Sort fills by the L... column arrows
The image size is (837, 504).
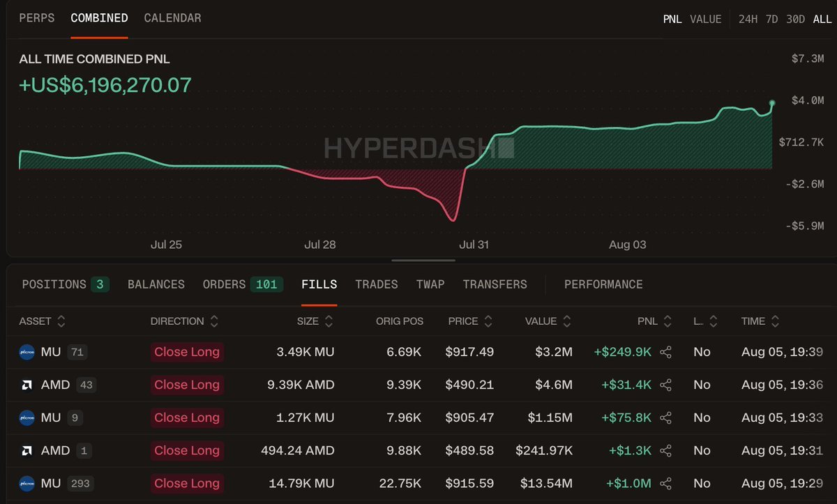(x=713, y=321)
